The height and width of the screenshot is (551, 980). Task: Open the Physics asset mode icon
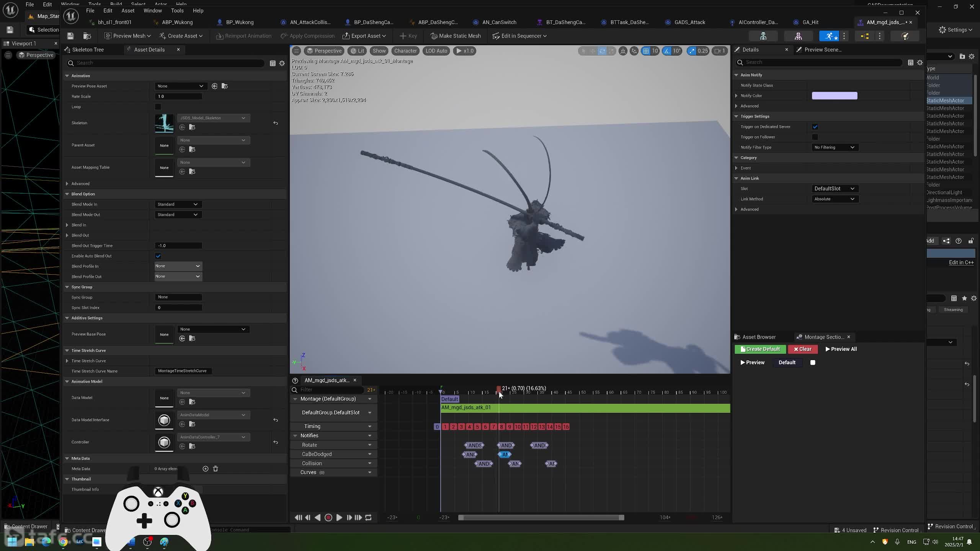tap(905, 36)
